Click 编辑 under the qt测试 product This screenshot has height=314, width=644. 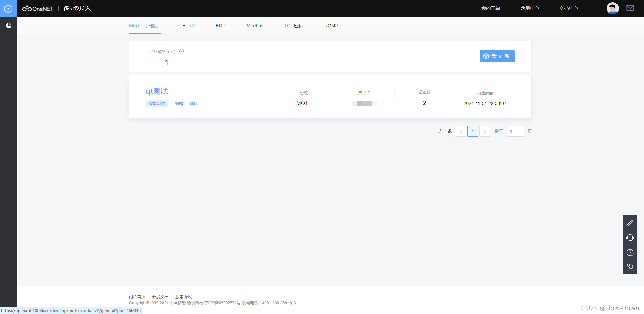pyautogui.click(x=179, y=103)
